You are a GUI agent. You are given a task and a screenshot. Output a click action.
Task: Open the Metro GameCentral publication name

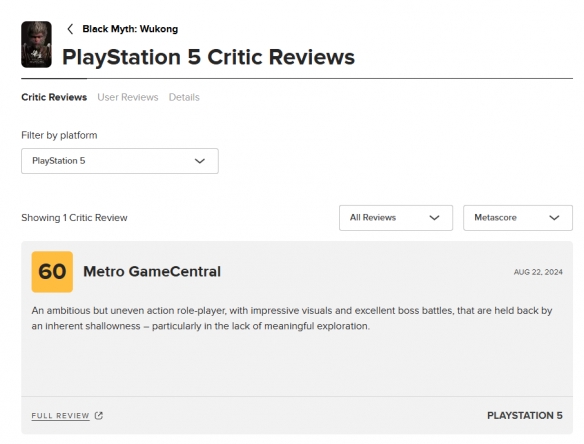pos(152,272)
